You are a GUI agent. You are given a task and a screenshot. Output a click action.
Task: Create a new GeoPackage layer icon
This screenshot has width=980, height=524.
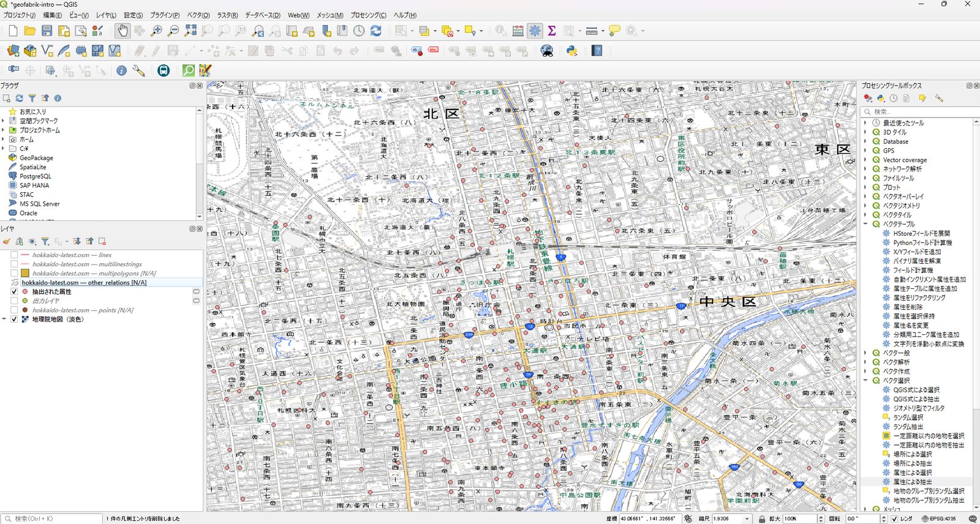coord(29,51)
